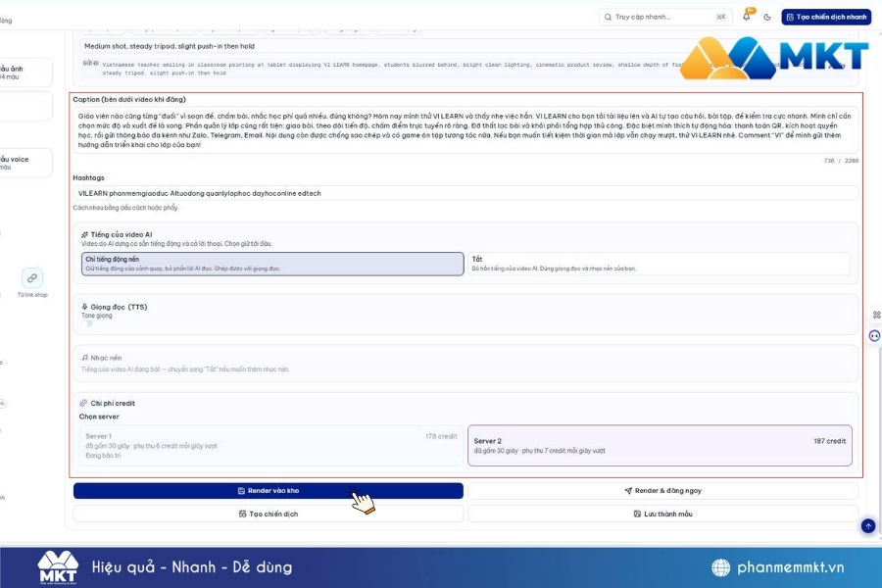Click the template icon on 'Lưu thành mẫu'
The width and height of the screenshot is (882, 588).
(x=637, y=514)
